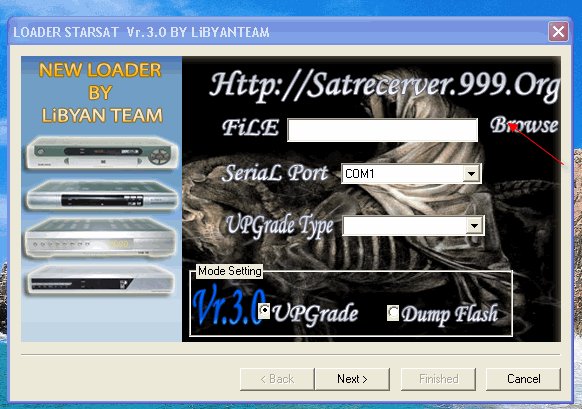Close the Loader Starsat window

click(558, 32)
